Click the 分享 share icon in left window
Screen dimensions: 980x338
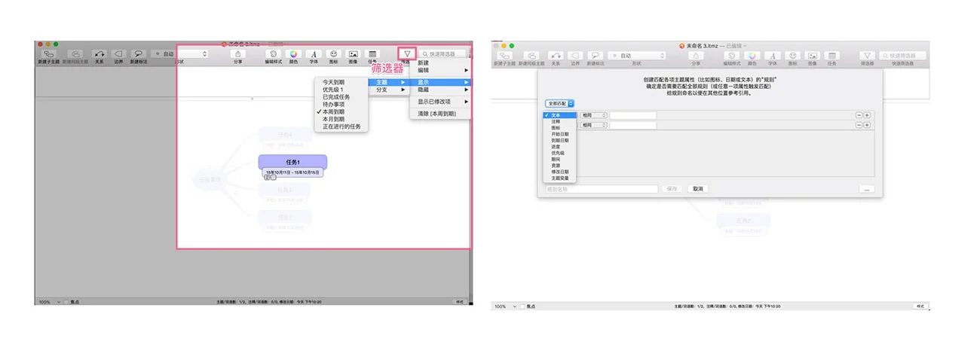coord(238,55)
